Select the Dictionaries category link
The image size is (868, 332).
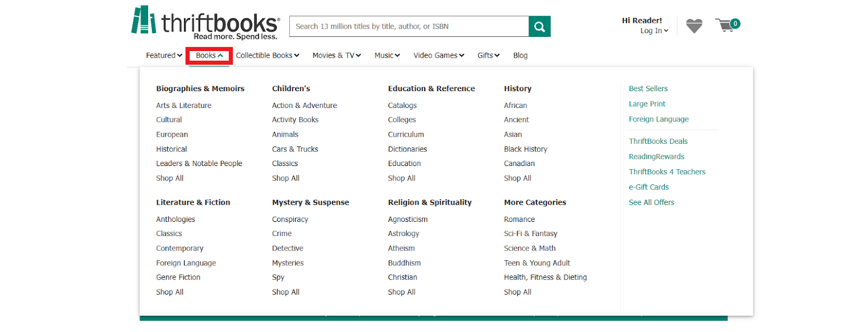click(407, 149)
